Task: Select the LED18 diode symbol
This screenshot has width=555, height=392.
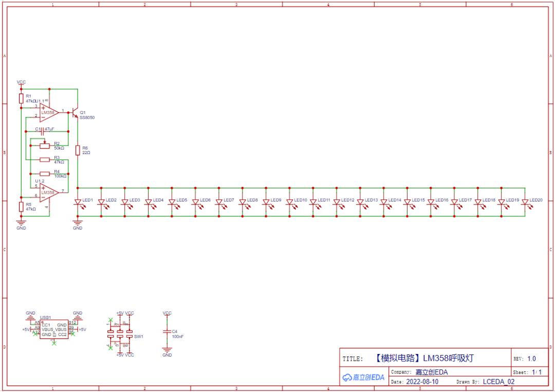Action: (478, 203)
